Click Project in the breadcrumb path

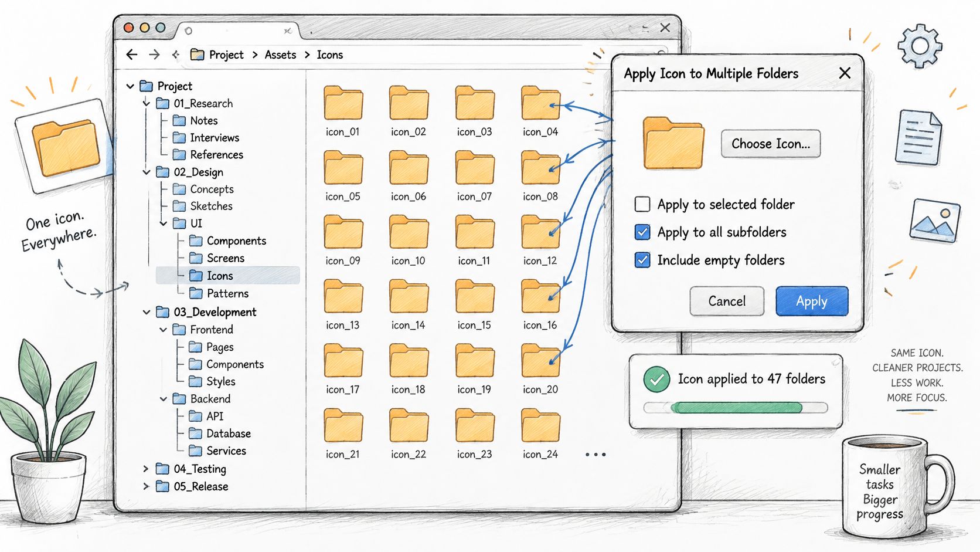[226, 55]
